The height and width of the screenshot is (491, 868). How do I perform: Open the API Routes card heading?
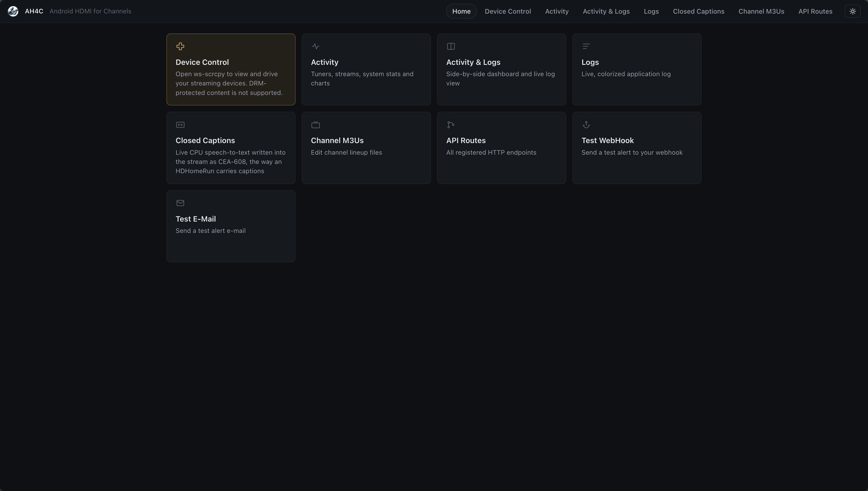(466, 140)
